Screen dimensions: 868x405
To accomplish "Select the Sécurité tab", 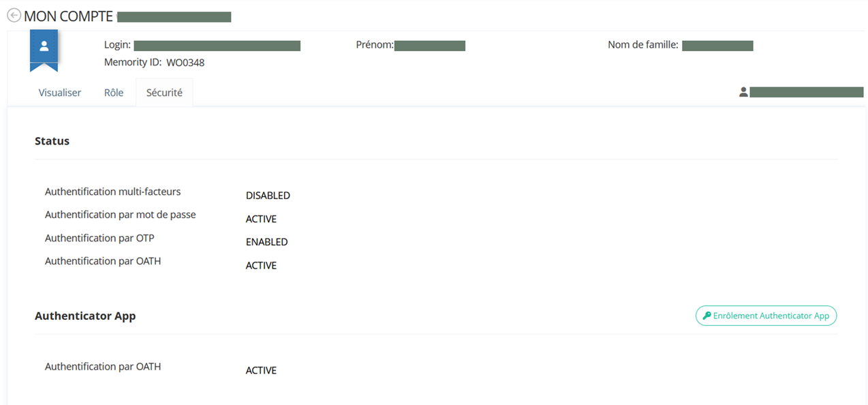I will [x=164, y=93].
